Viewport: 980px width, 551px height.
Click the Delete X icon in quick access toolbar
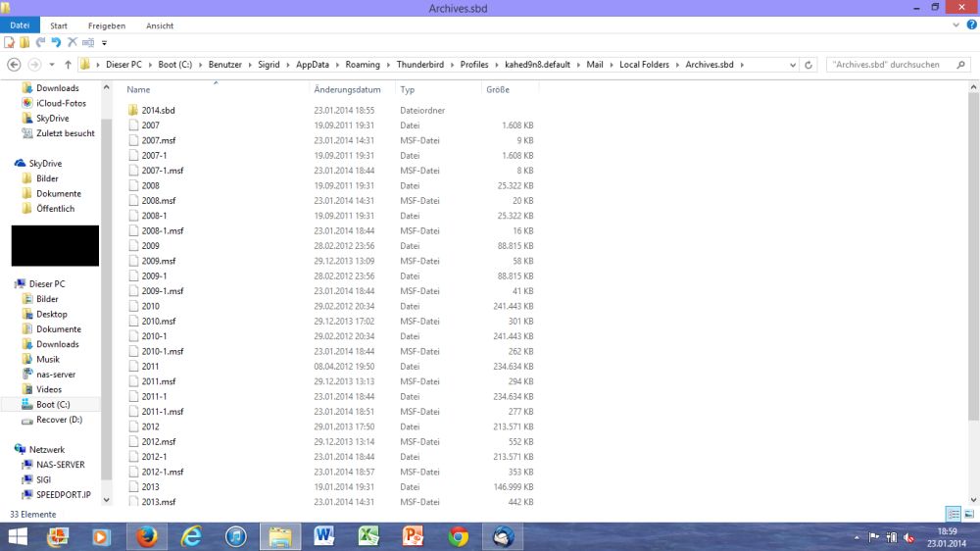pyautogui.click(x=73, y=42)
